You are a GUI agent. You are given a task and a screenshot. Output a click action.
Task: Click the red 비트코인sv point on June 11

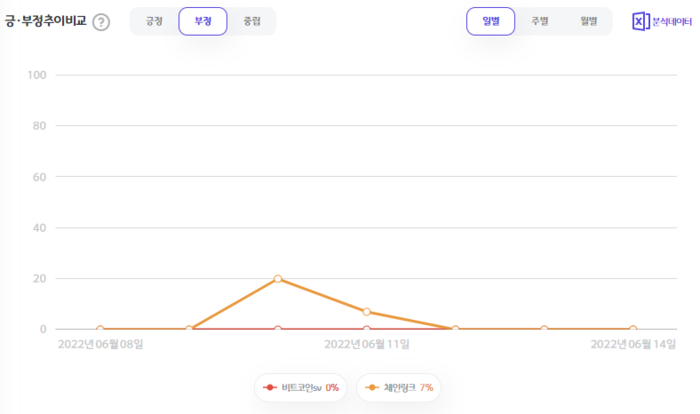click(x=367, y=329)
